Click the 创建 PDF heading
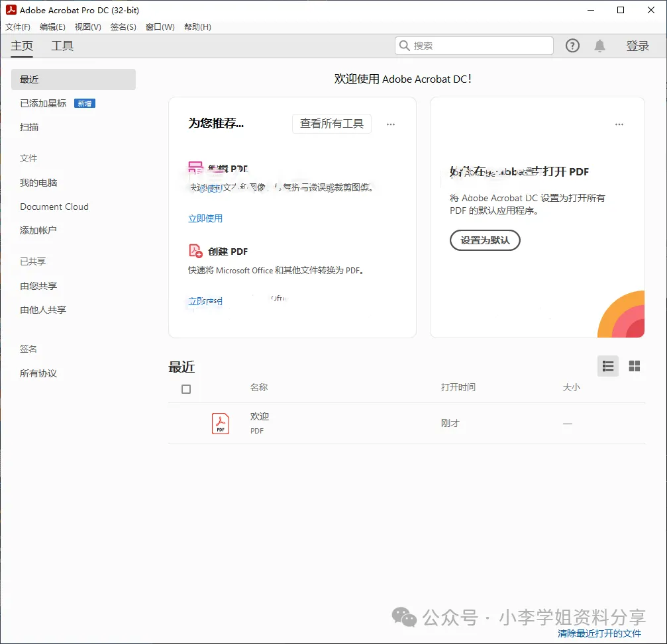The image size is (667, 644). click(228, 252)
